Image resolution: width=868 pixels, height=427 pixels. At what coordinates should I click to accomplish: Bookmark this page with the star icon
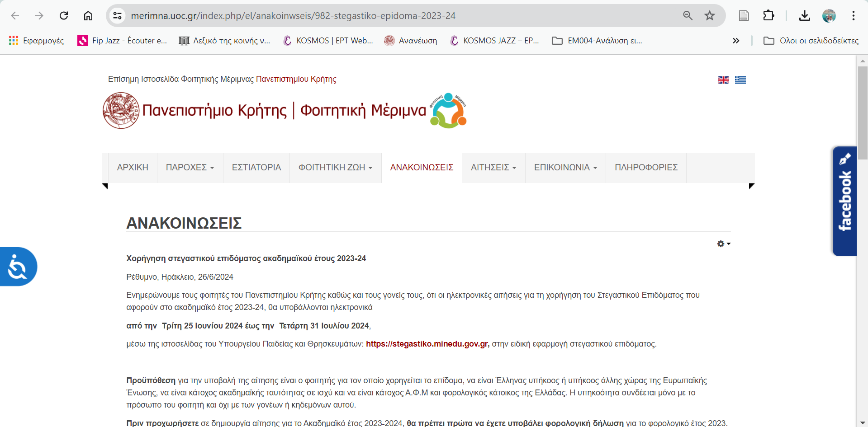coord(709,16)
